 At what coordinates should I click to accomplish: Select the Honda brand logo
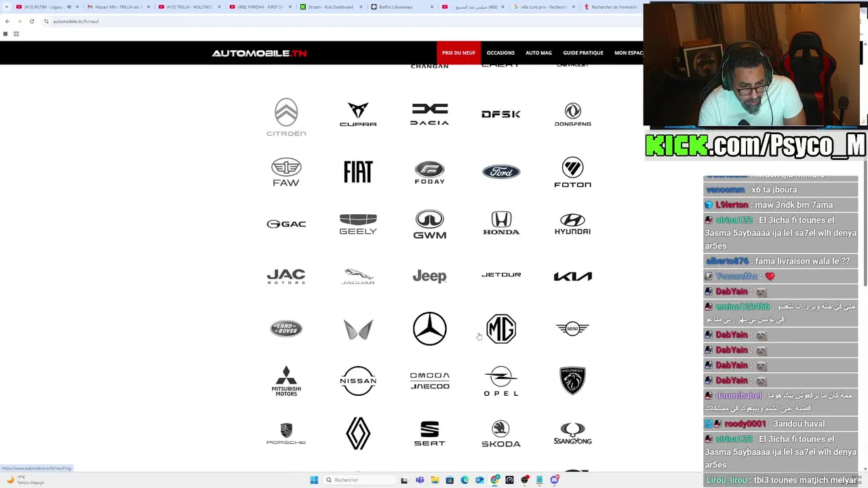[x=501, y=224]
